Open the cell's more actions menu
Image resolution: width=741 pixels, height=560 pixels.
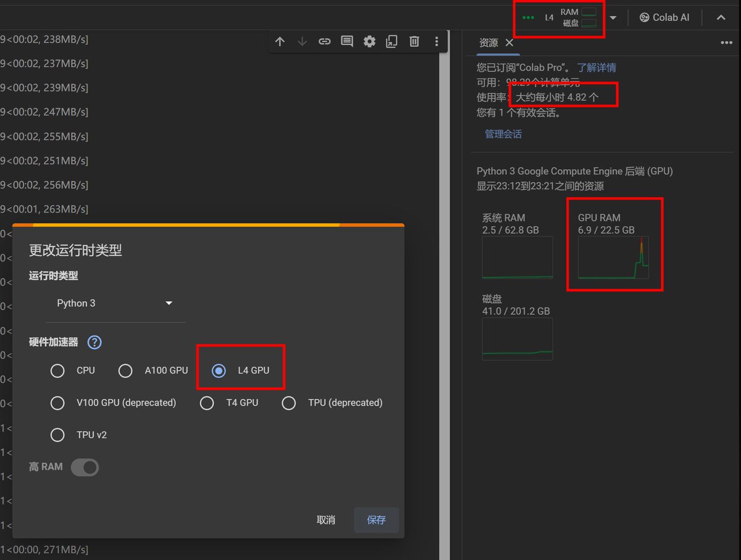[x=437, y=41]
